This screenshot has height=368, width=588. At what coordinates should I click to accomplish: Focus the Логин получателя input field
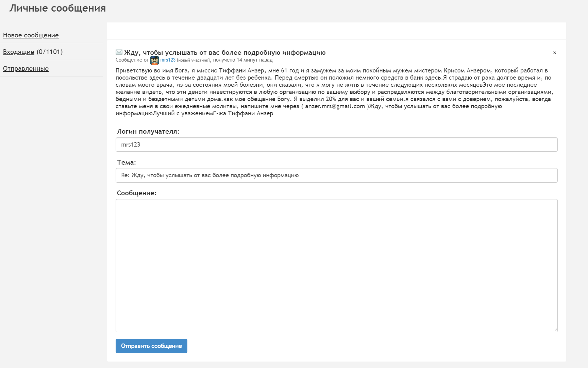337,145
